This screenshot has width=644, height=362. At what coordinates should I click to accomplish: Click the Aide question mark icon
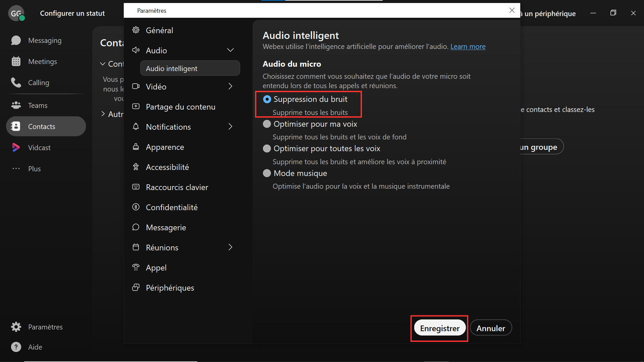16,347
